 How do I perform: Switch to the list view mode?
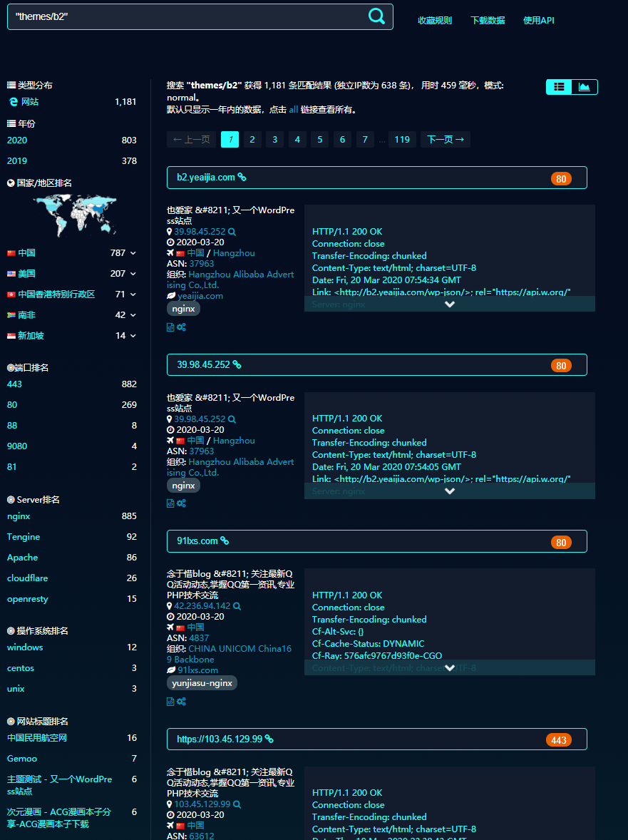(x=559, y=87)
